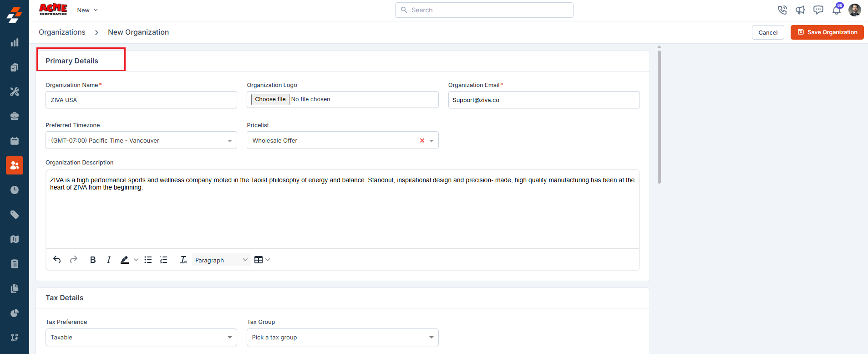
Task: Click the New Organization breadcrumb text
Action: tap(138, 32)
